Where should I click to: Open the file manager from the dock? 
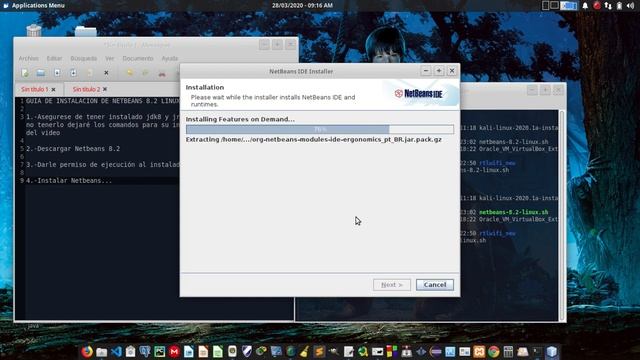coord(102,351)
